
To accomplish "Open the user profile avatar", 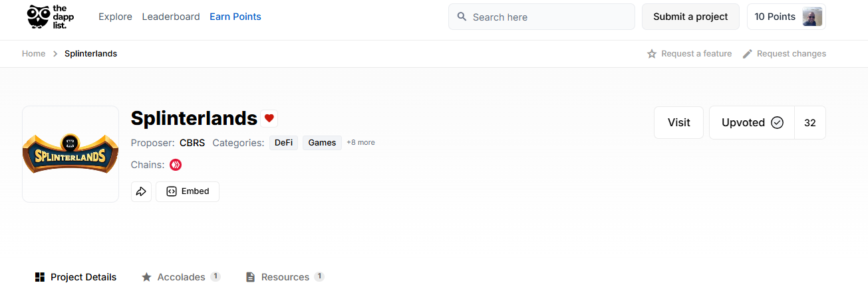I will point(812,17).
